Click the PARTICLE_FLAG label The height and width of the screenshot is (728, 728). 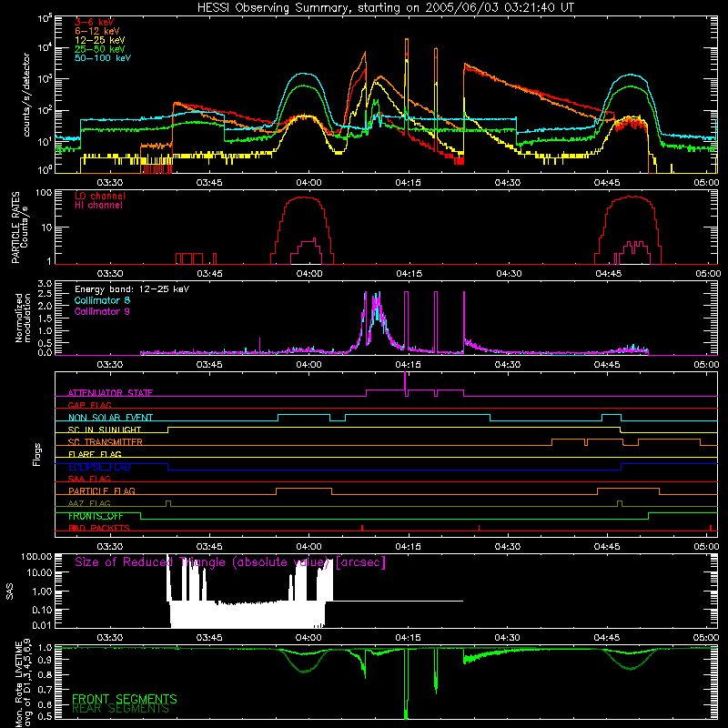[x=102, y=490]
